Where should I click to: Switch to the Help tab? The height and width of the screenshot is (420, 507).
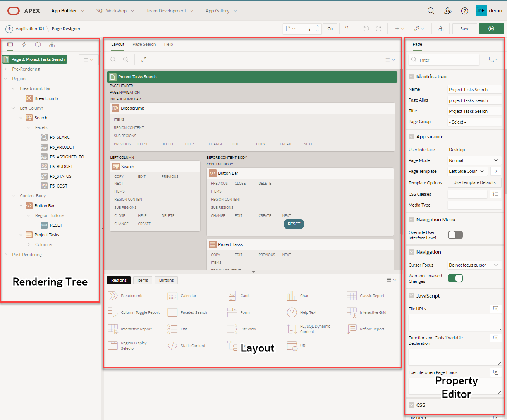click(x=168, y=44)
